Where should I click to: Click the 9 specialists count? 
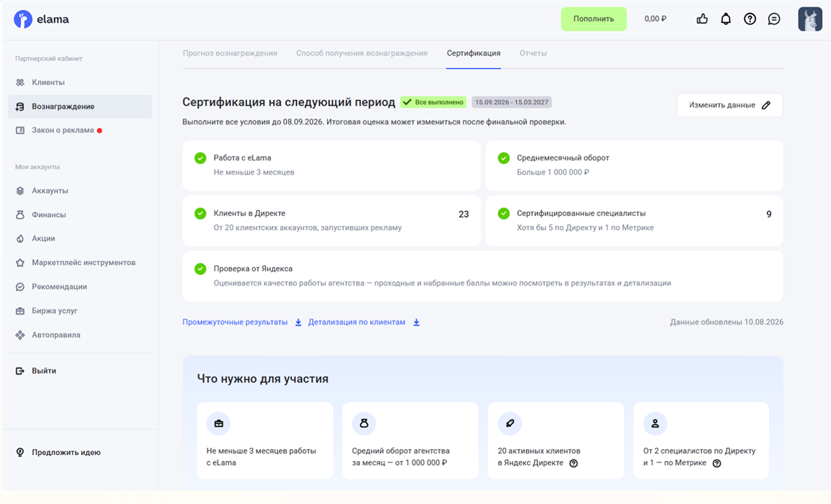click(769, 214)
